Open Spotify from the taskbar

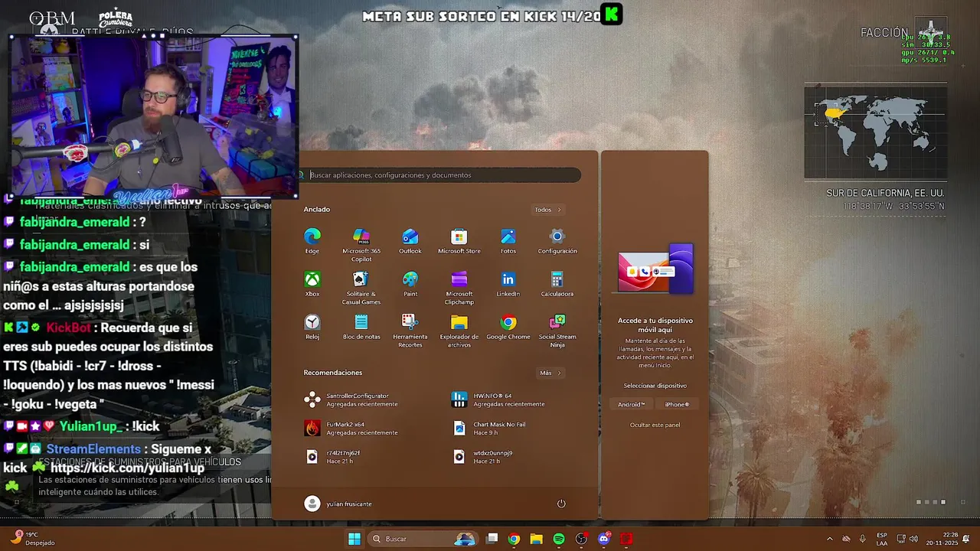pyautogui.click(x=559, y=539)
